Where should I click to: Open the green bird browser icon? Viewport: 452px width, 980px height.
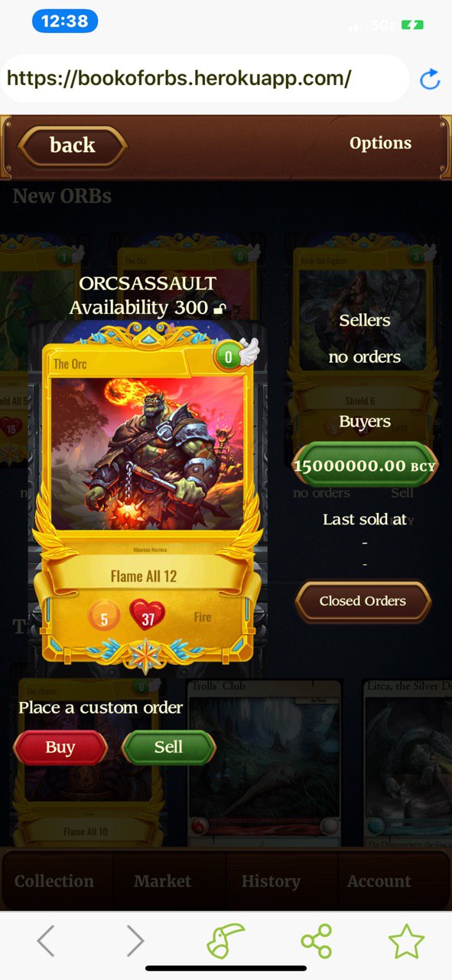point(226,940)
